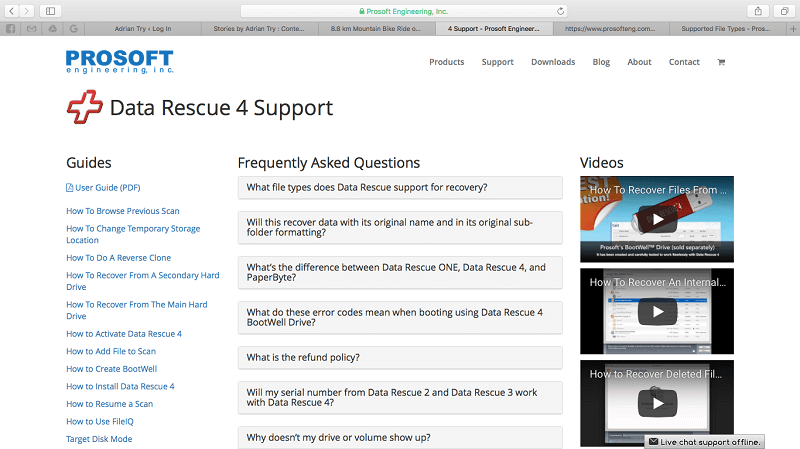Image resolution: width=800 pixels, height=449 pixels.
Task: Click the How To Recover An Internal video title
Action: (658, 282)
